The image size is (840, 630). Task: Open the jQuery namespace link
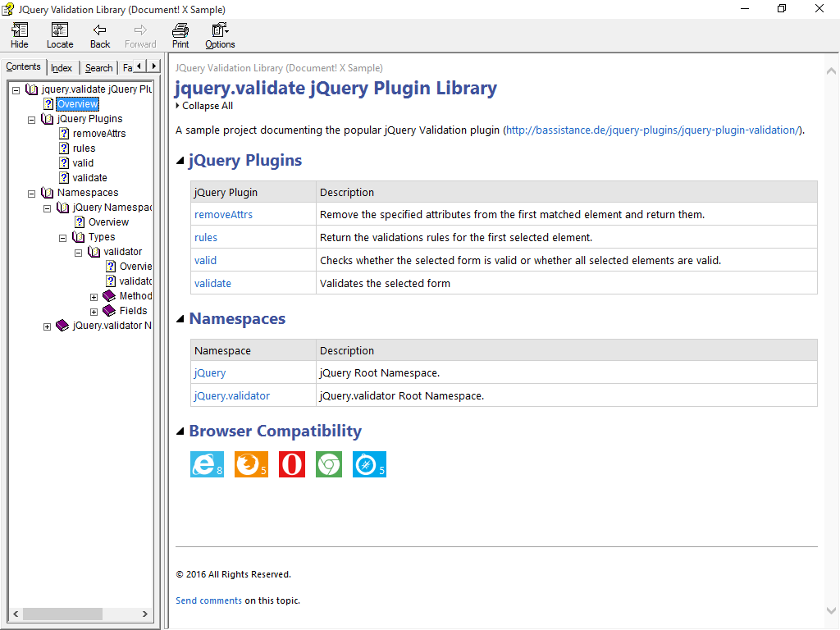click(209, 373)
